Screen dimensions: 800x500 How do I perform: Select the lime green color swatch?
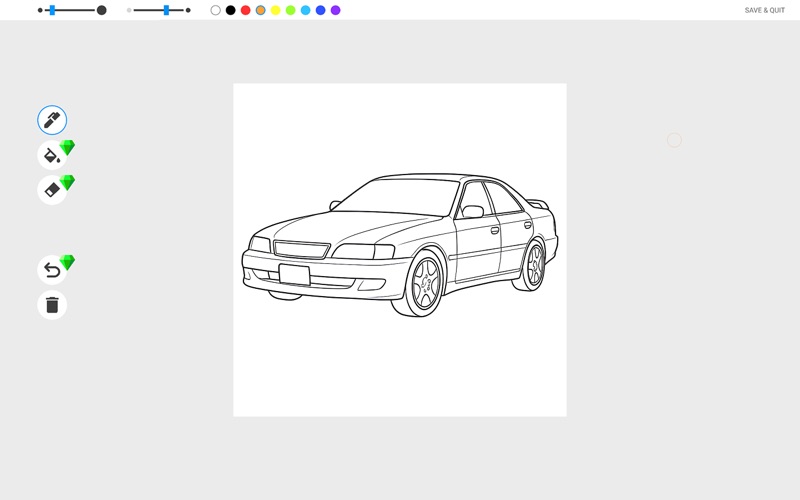[290, 10]
